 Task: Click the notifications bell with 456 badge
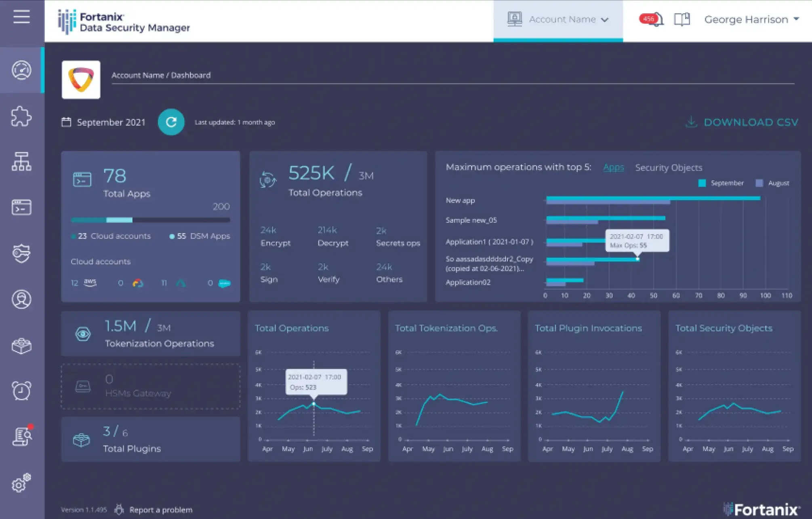click(656, 19)
